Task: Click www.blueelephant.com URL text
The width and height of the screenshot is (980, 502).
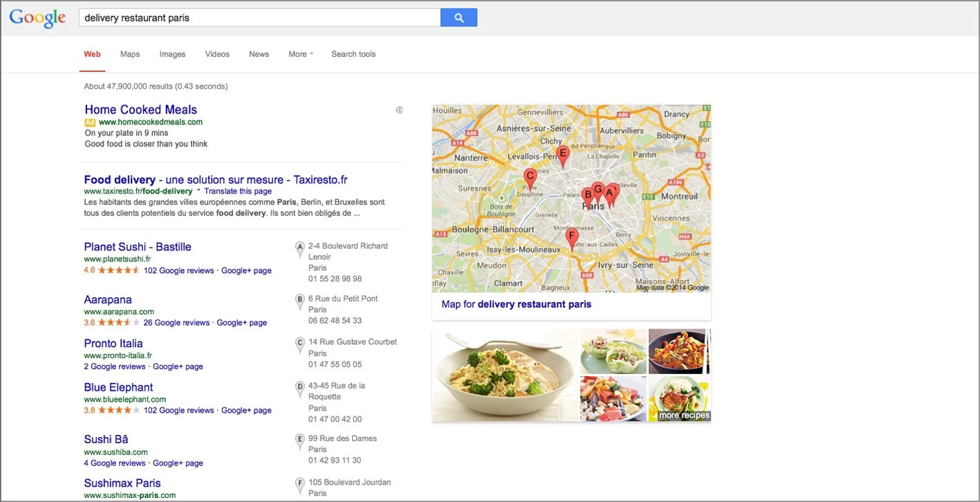Action: point(125,400)
